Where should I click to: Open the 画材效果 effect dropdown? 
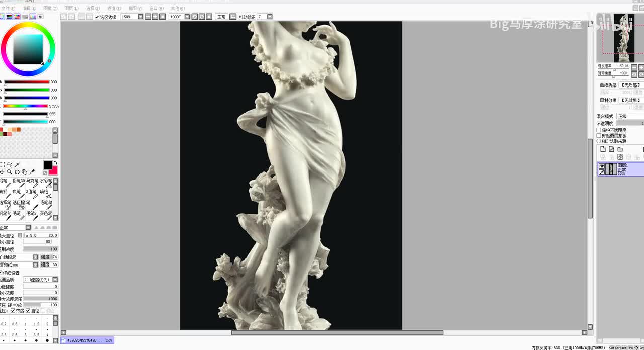click(x=631, y=100)
